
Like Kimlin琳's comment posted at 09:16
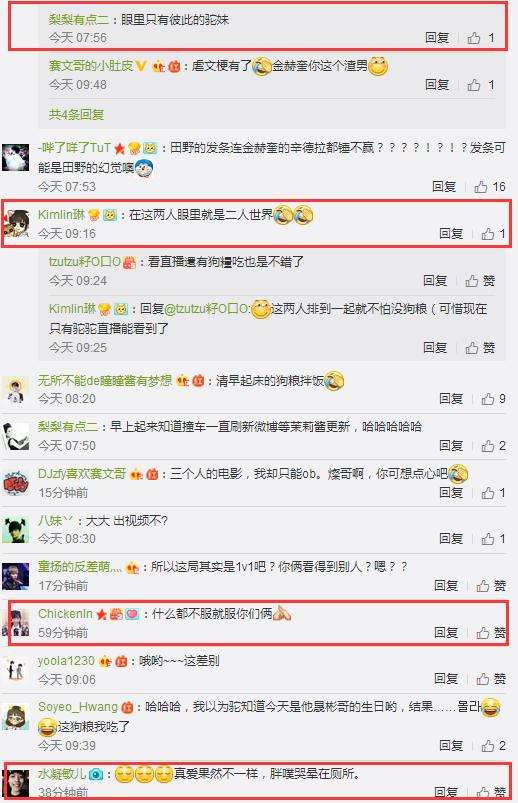point(493,234)
